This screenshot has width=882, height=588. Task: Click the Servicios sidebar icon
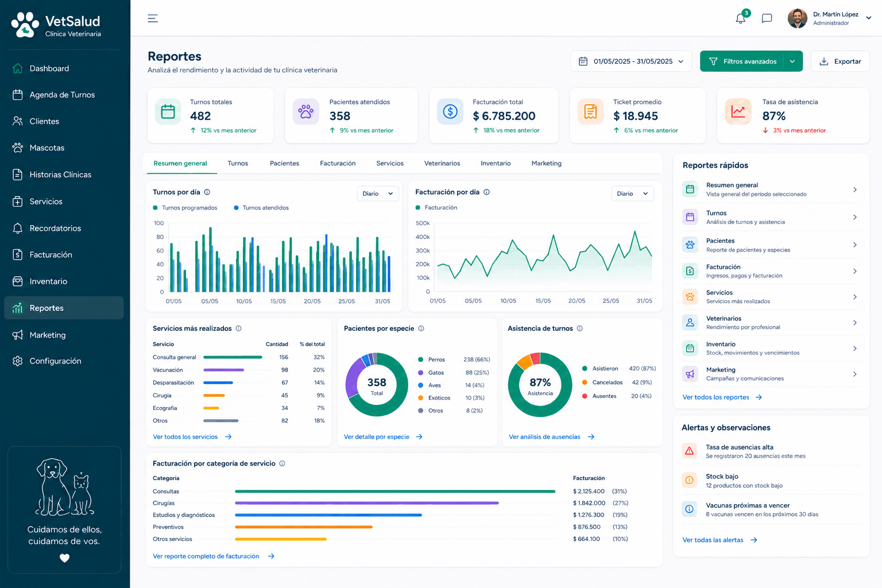coord(18,202)
